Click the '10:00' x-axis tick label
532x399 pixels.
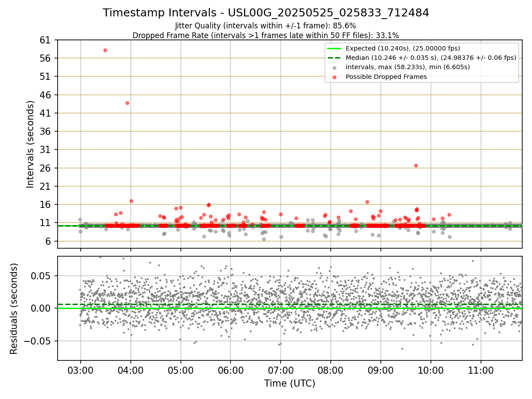(431, 370)
